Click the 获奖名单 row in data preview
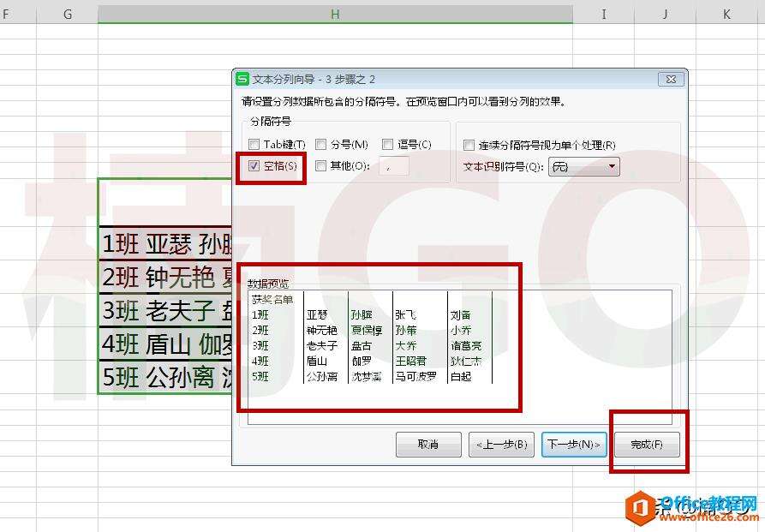Image resolution: width=765 pixels, height=532 pixels. [x=274, y=300]
